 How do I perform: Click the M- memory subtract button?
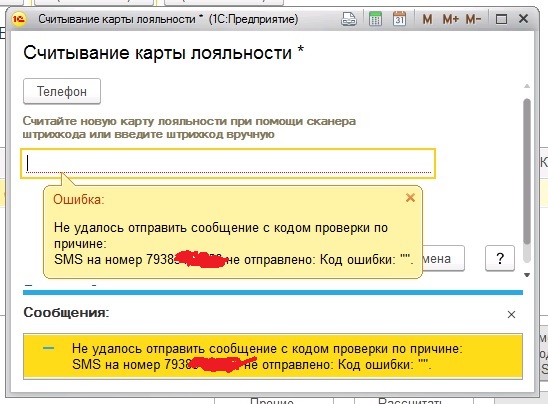point(474,19)
